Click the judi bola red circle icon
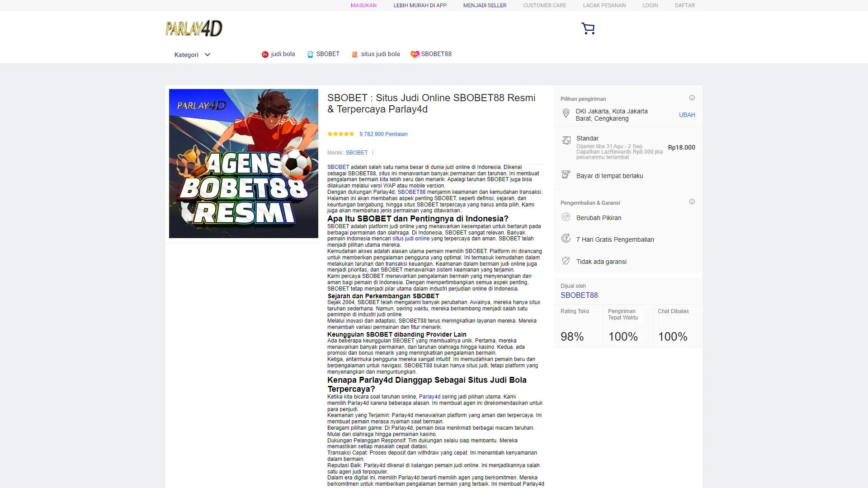Screen dimensions: 868x488 coord(264,54)
